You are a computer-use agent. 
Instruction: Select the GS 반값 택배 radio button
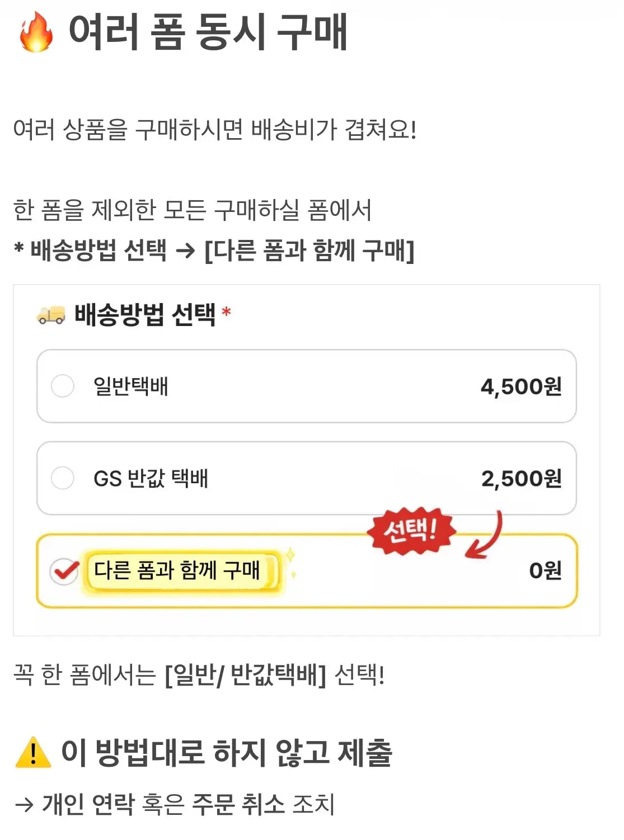63,478
